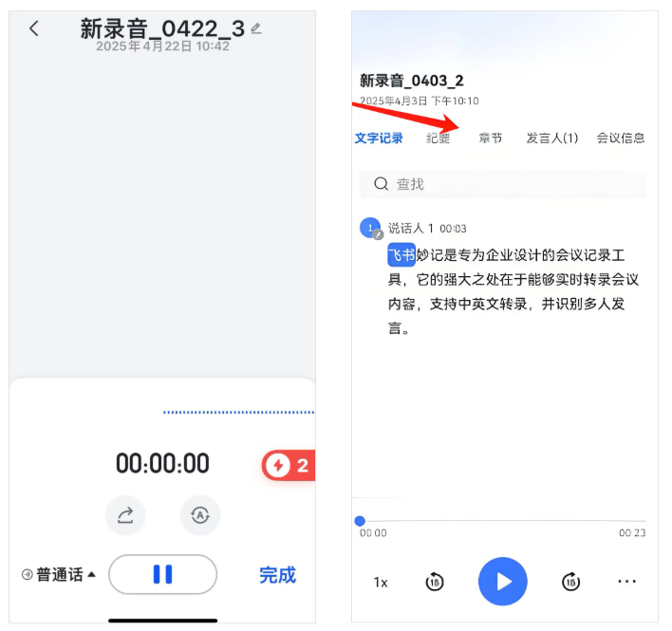This screenshot has width=672, height=631.
Task: Rewind 15 seconds
Action: tap(435, 582)
